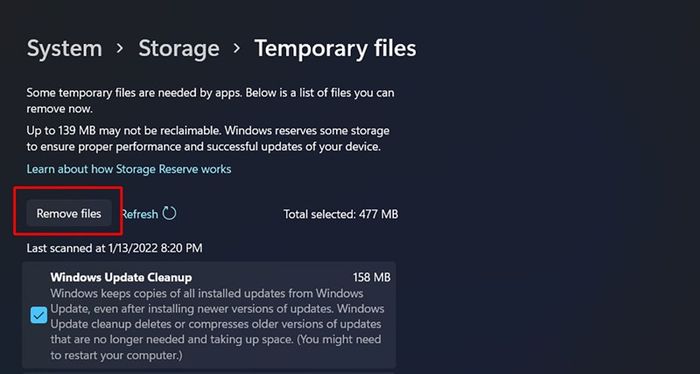The width and height of the screenshot is (700, 374).
Task: Select the Temporary files page heading
Action: click(x=335, y=48)
